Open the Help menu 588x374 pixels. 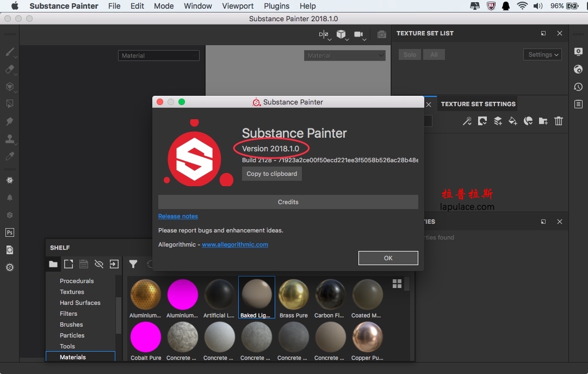click(308, 6)
